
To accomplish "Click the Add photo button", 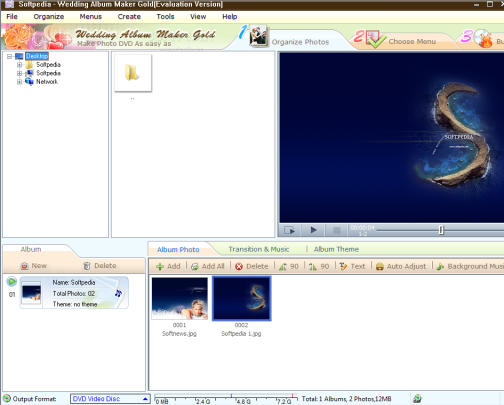I will pyautogui.click(x=168, y=266).
